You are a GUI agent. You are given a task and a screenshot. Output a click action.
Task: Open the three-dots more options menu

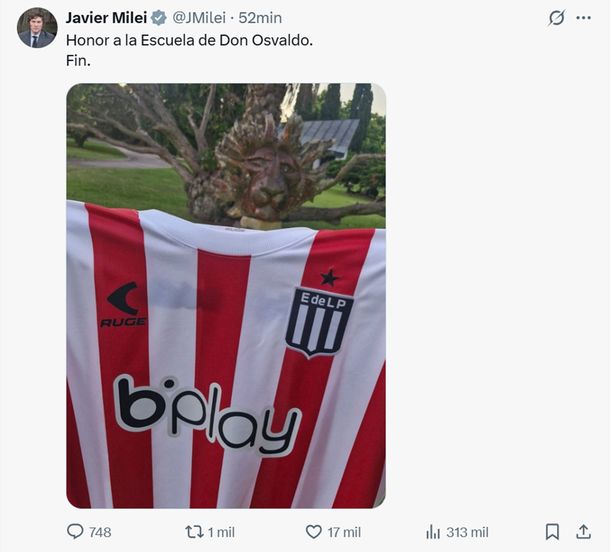[x=584, y=18]
